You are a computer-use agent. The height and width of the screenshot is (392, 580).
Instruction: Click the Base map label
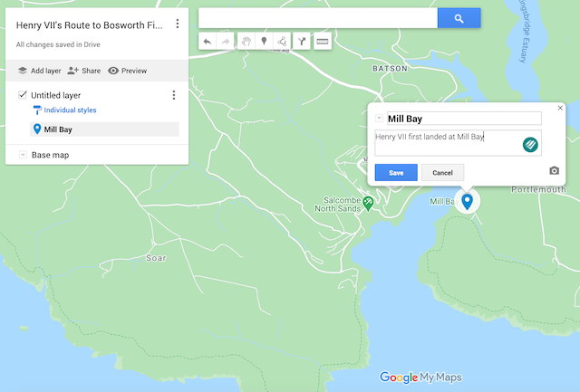click(x=51, y=155)
